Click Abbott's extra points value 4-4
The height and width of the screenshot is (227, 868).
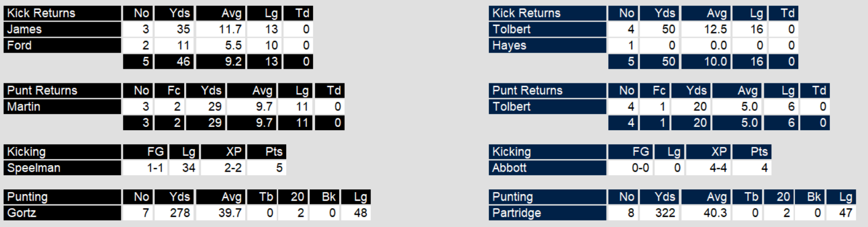tap(718, 168)
